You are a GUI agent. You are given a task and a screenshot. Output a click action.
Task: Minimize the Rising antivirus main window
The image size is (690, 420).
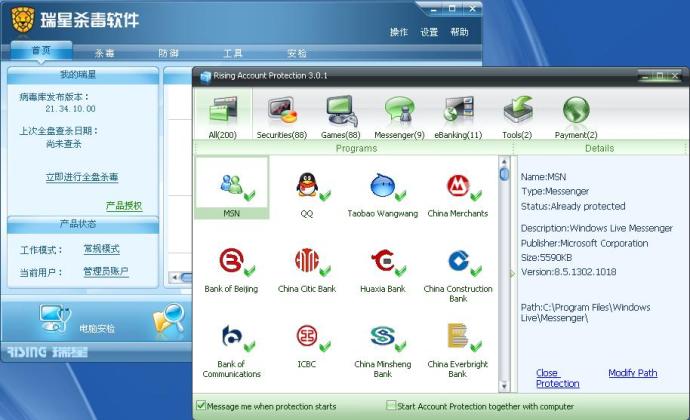point(434,9)
